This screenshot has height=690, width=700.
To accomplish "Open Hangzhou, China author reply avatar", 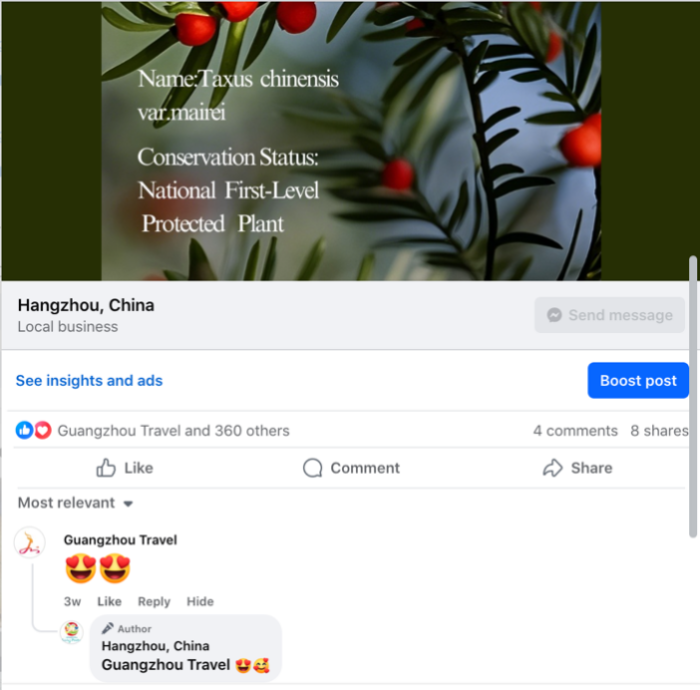I will coord(71,632).
